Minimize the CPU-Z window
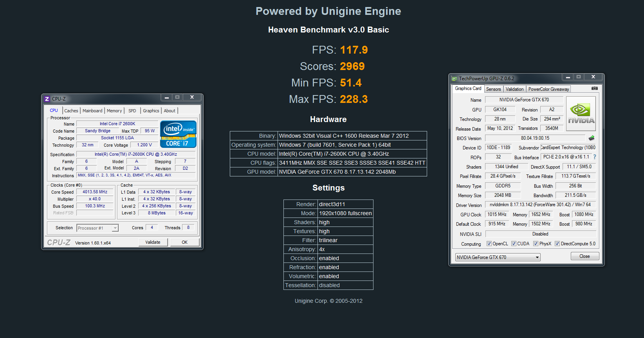The width and height of the screenshot is (644, 338). click(x=167, y=97)
